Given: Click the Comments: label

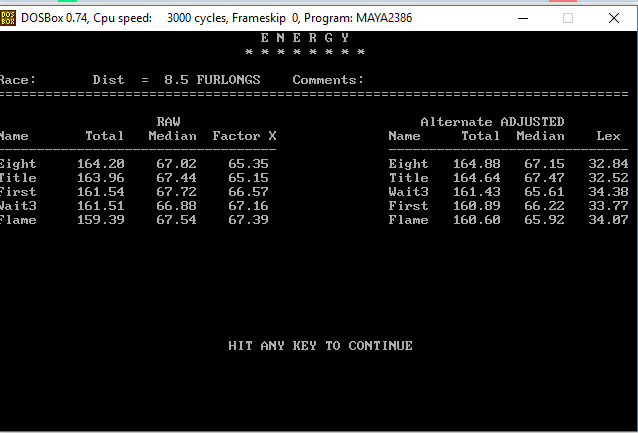Looking at the screenshot, I should [328, 80].
